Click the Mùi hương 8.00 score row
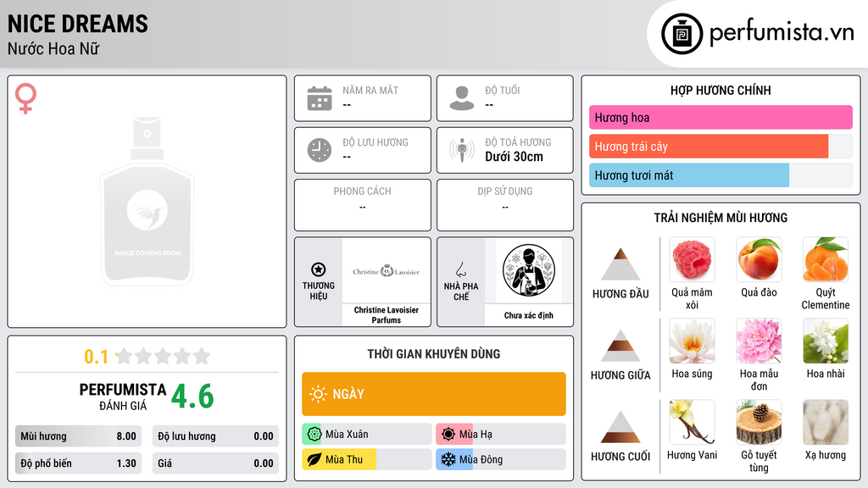This screenshot has height=488, width=868. tap(78, 436)
